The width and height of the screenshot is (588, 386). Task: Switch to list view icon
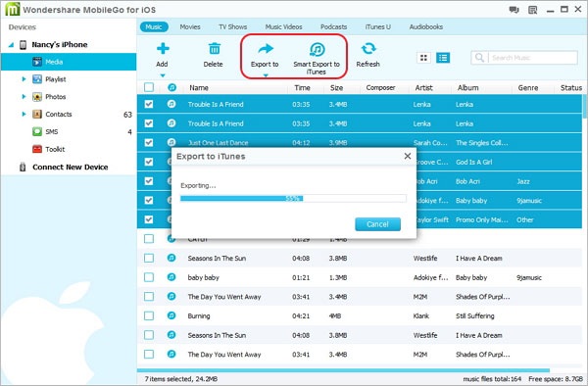pos(443,58)
